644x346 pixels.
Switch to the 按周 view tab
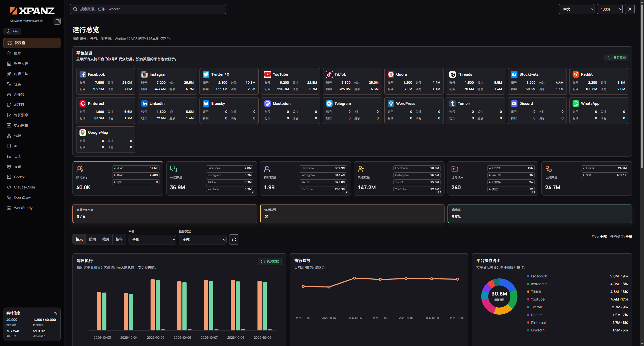93,239
